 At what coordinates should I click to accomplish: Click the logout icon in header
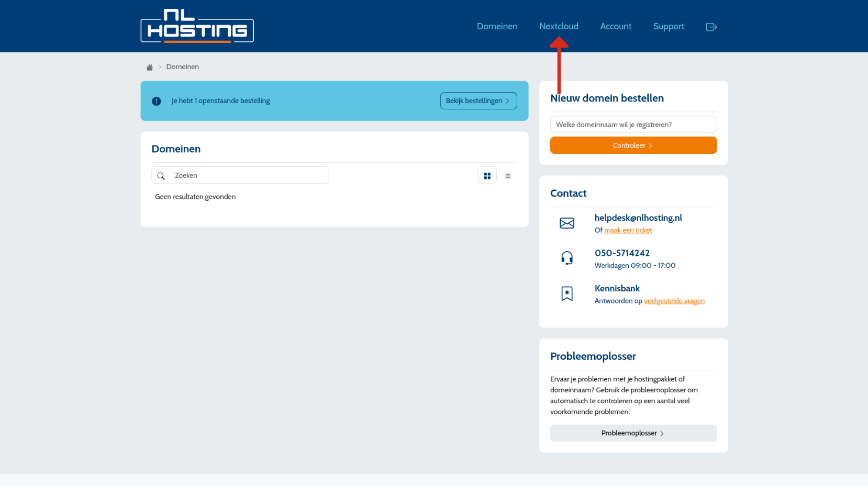711,27
